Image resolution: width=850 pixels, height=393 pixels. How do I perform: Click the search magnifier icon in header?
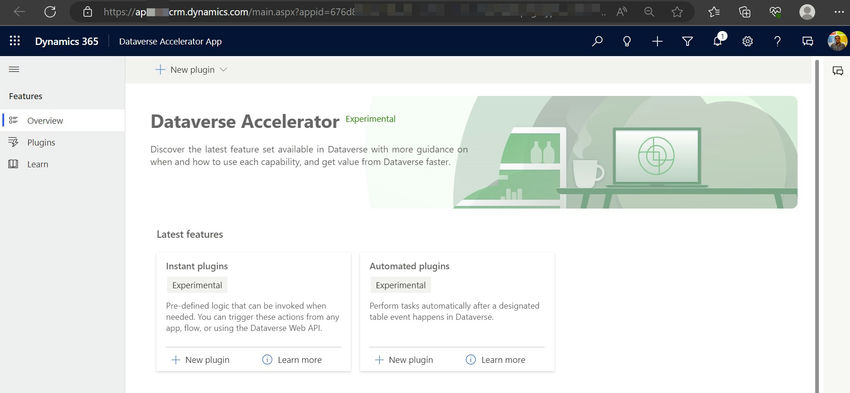pyautogui.click(x=597, y=41)
